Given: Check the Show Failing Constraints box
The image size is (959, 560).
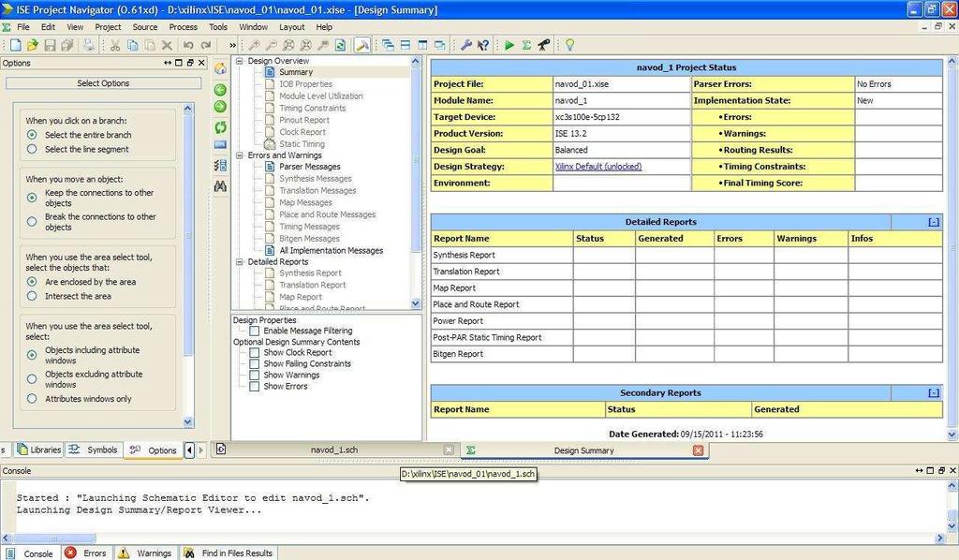Looking at the screenshot, I should click(x=255, y=363).
